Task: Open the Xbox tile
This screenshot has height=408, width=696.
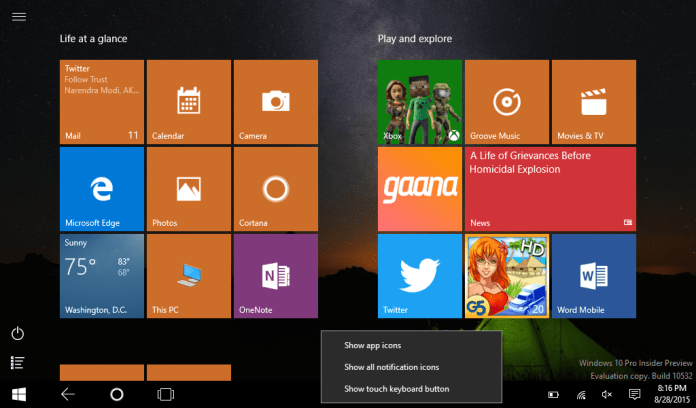Action: click(x=419, y=102)
